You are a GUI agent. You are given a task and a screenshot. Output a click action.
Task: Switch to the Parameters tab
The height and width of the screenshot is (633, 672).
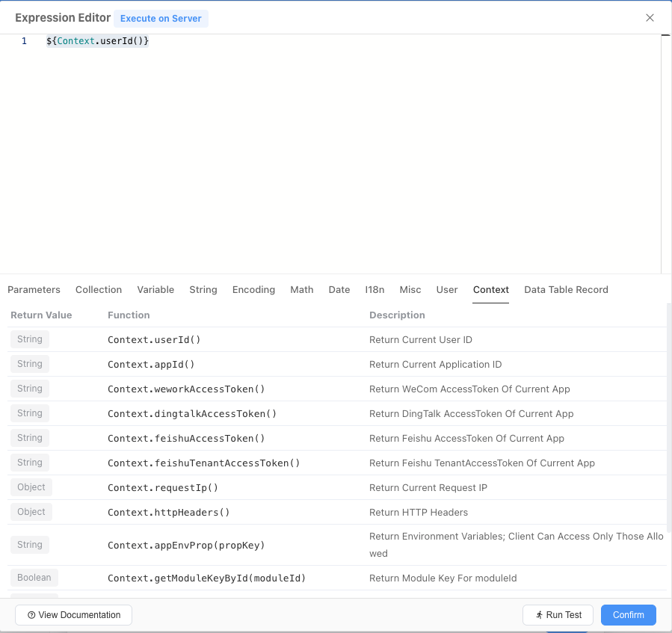(x=34, y=290)
